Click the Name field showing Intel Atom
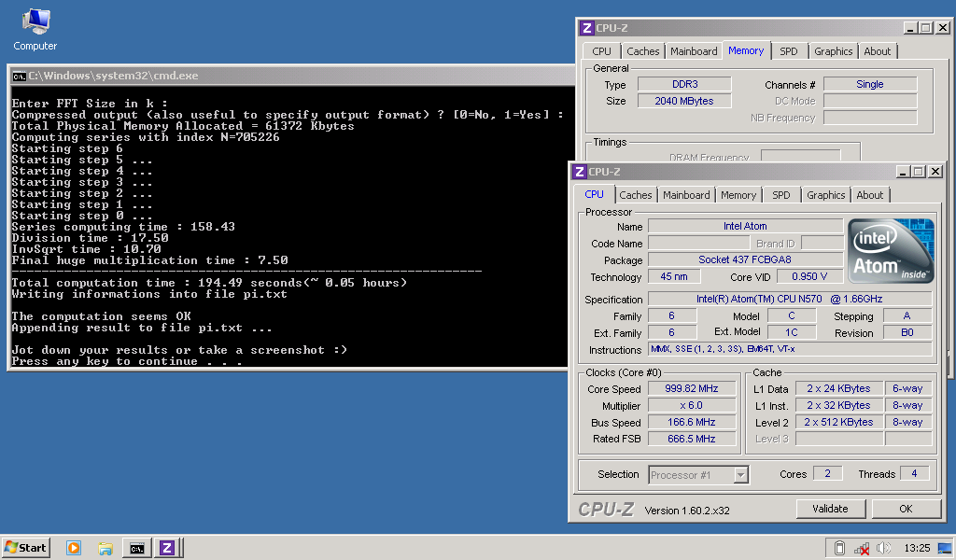Image resolution: width=956 pixels, height=560 pixels. [745, 226]
